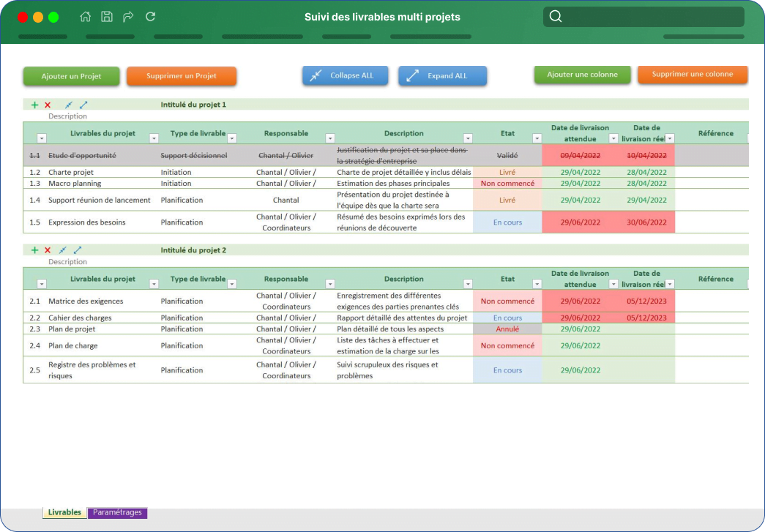Open Etat filter in project 1 table
765x532 pixels.
pos(537,138)
